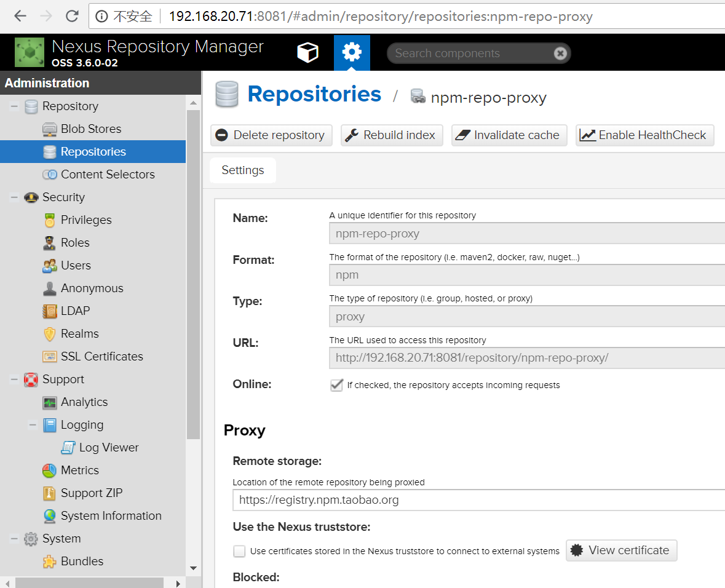Click the browser back arrow
The height and width of the screenshot is (588, 725).
(20, 16)
